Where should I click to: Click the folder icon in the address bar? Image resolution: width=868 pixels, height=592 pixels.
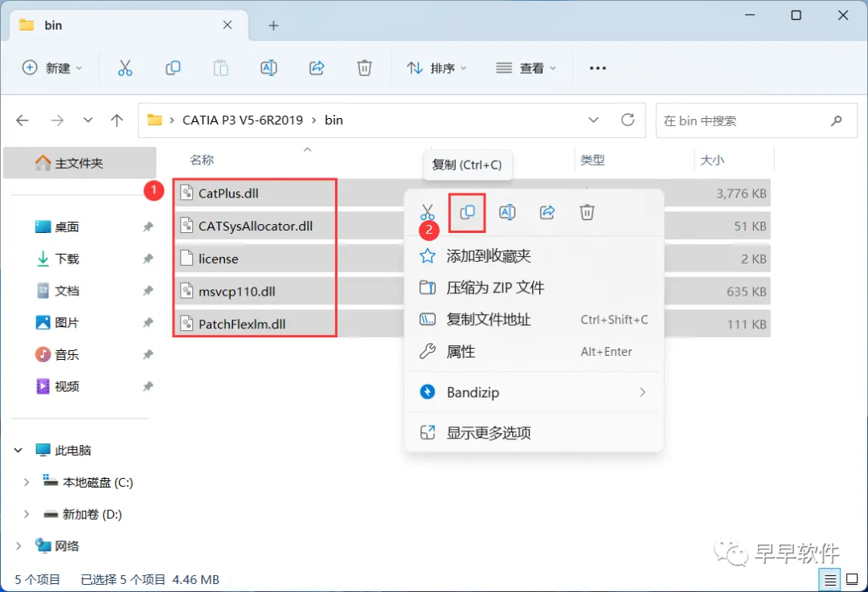154,120
